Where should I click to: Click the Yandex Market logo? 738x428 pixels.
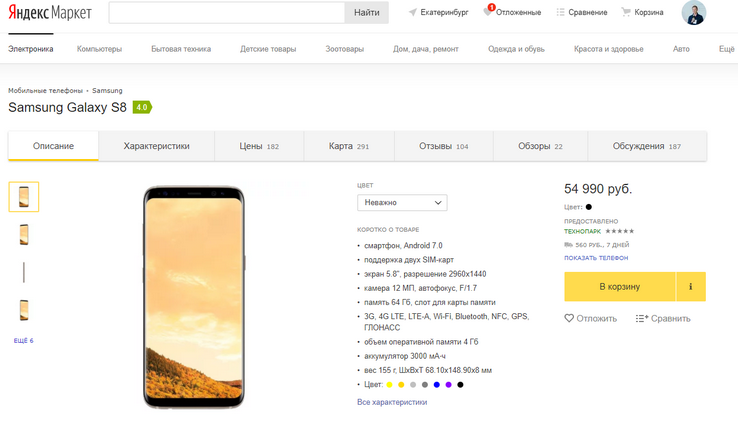pyautogui.click(x=50, y=13)
